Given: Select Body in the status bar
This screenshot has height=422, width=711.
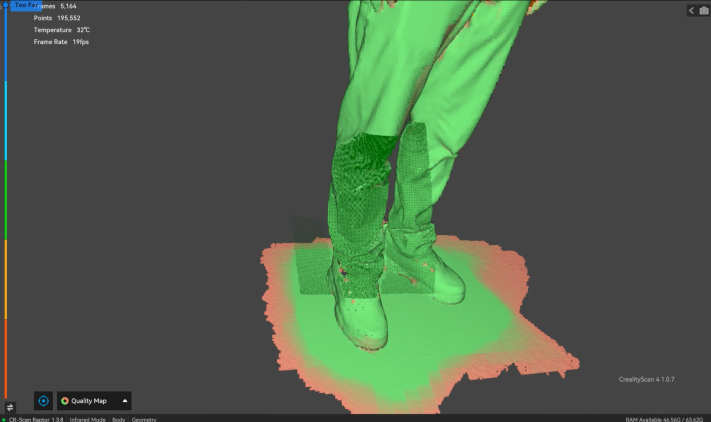Looking at the screenshot, I should pyautogui.click(x=119, y=419).
